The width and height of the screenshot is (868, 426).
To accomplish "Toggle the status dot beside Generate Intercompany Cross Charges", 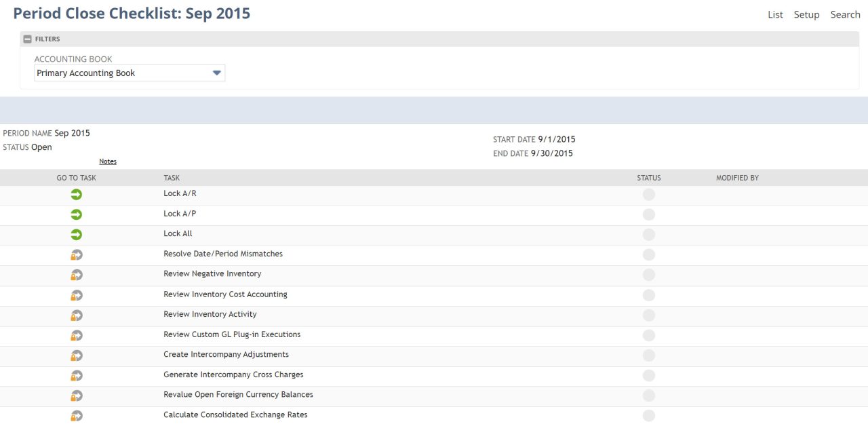I will 648,374.
